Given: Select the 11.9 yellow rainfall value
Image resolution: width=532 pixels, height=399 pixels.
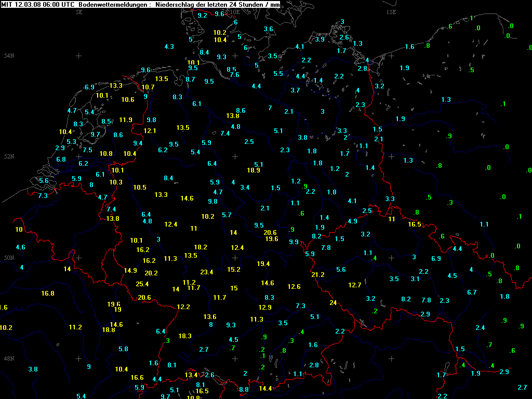Looking at the screenshot, I should click(126, 120).
